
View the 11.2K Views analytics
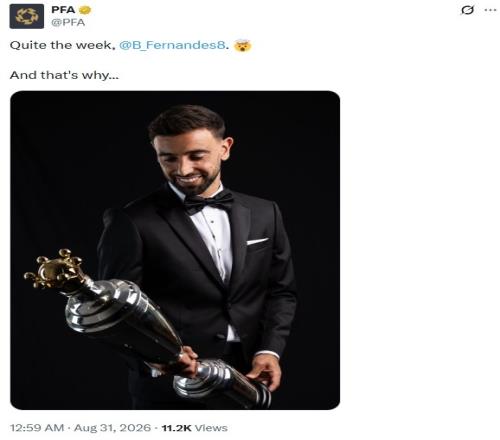(194, 428)
